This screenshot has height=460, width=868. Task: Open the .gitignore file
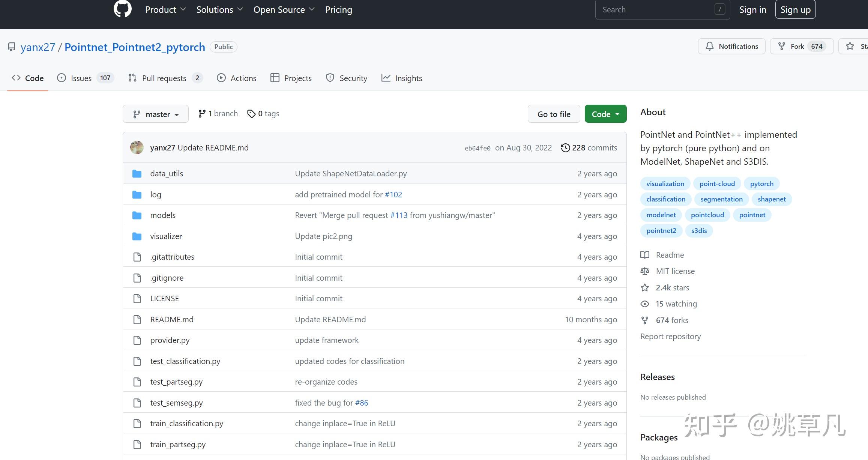[x=167, y=278]
